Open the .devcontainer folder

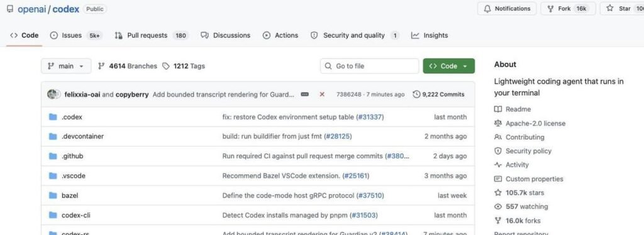coord(82,136)
